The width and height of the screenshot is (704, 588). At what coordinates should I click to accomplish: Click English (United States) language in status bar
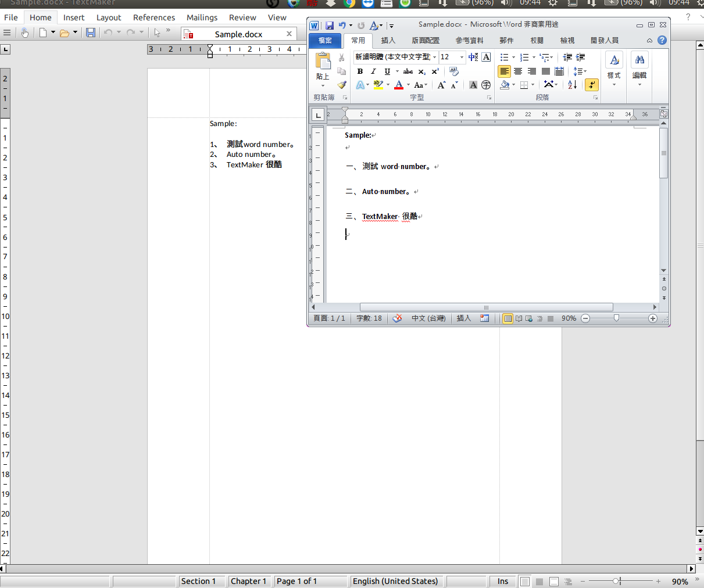pyautogui.click(x=395, y=581)
